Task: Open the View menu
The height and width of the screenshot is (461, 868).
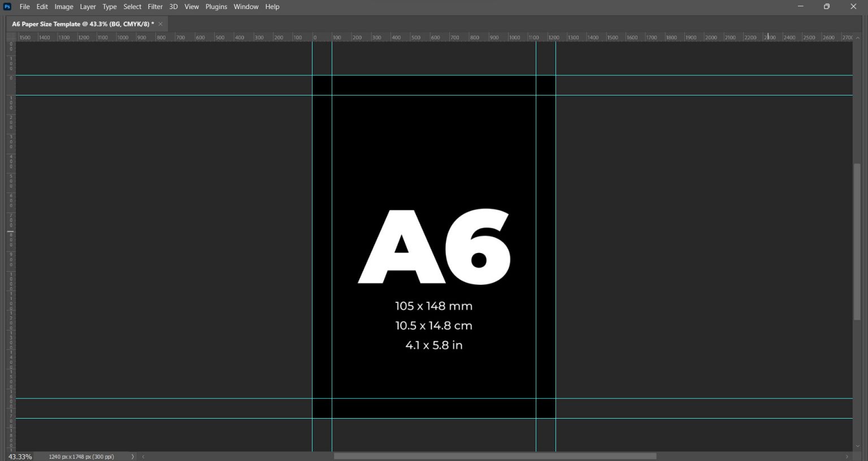Action: coord(192,6)
